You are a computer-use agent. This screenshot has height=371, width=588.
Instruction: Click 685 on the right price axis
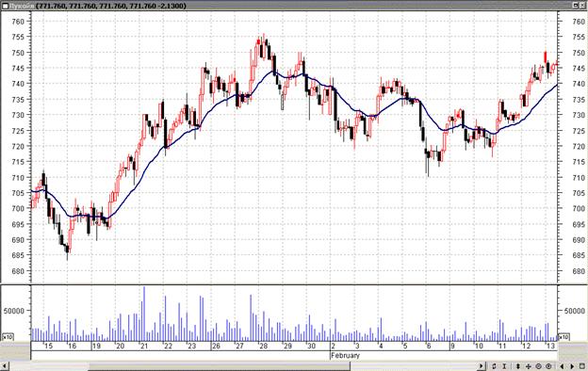tap(579, 255)
